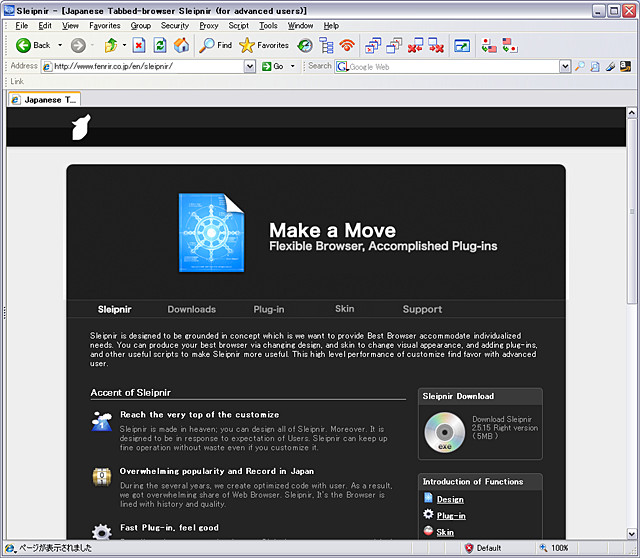
Task: Click the Refresh page icon
Action: click(160, 45)
